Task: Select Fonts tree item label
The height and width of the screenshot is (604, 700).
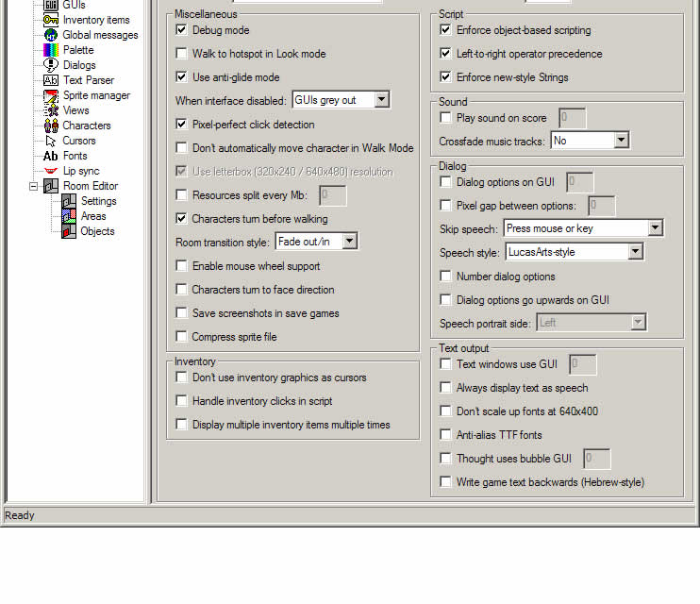Action: pyautogui.click(x=75, y=156)
